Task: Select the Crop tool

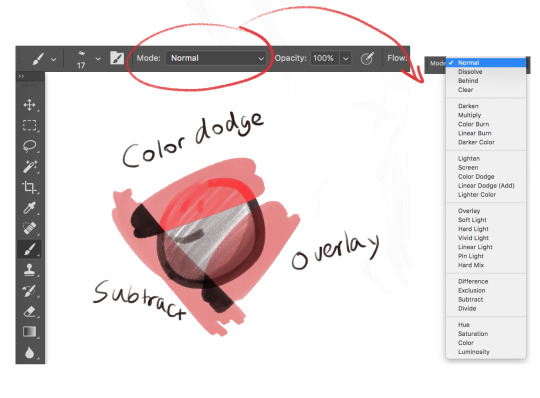Action: click(29, 187)
